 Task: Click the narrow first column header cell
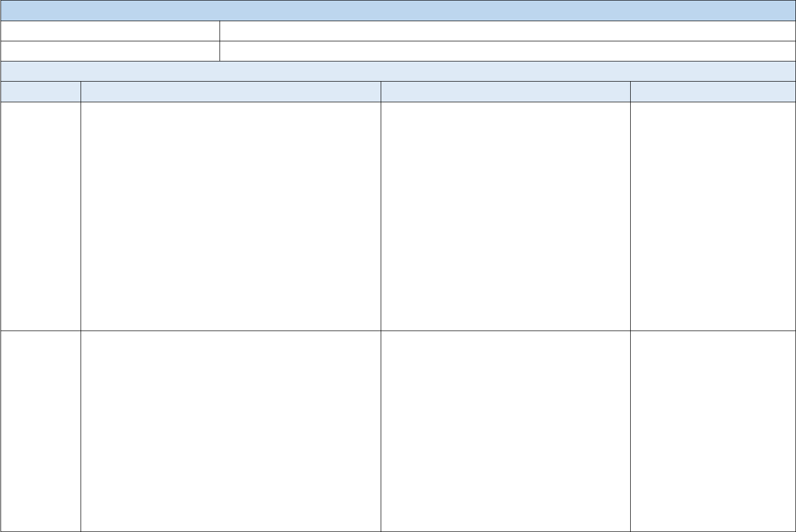40,91
